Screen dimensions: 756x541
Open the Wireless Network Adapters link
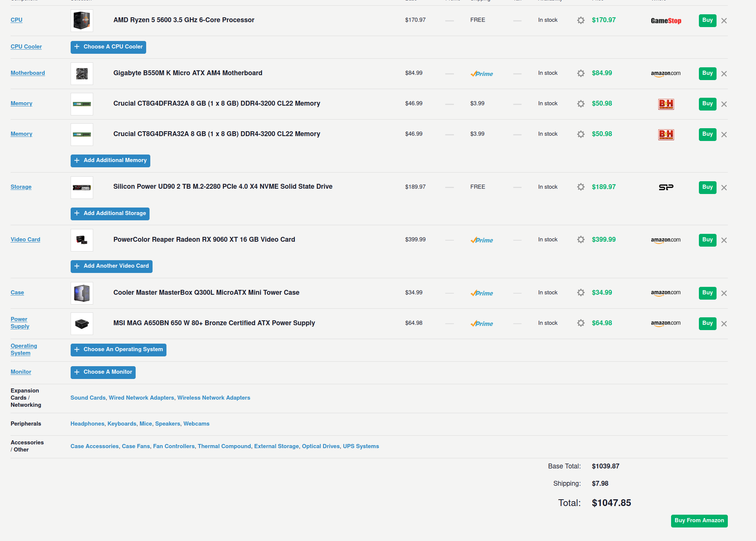[213, 398]
